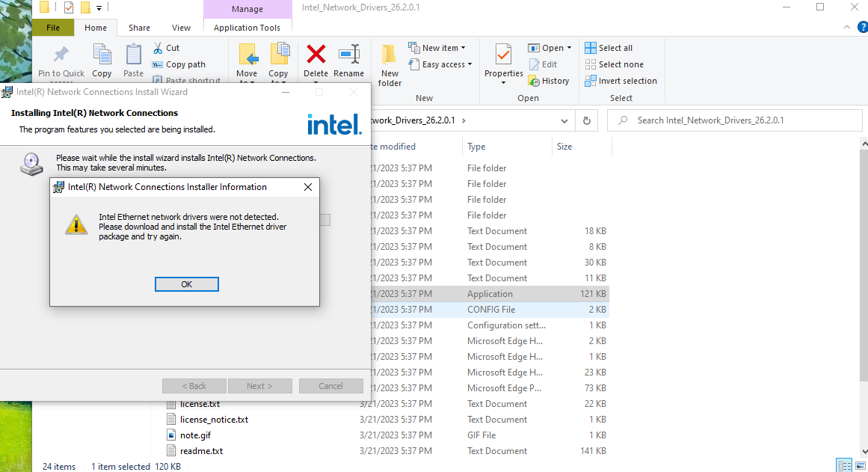The height and width of the screenshot is (472, 868).
Task: Open Properties for the selected item
Action: 503,64
